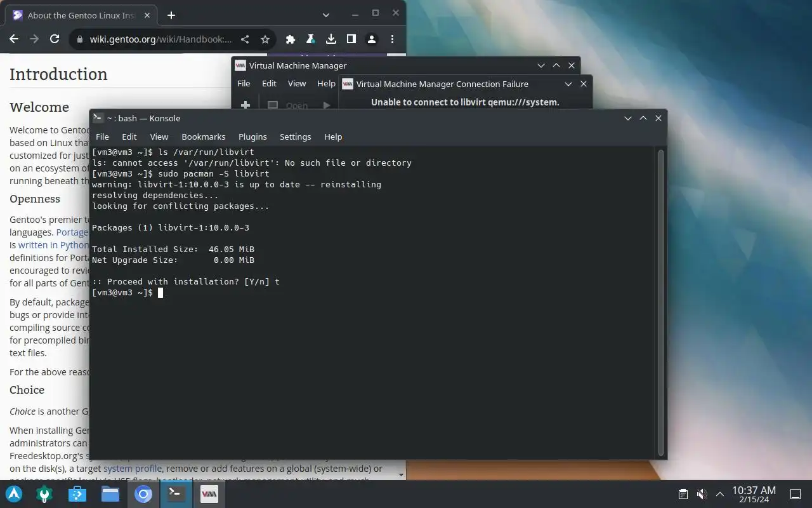Image resolution: width=812 pixels, height=508 pixels.
Task: Close the Connection Failure dialog
Action: (584, 84)
